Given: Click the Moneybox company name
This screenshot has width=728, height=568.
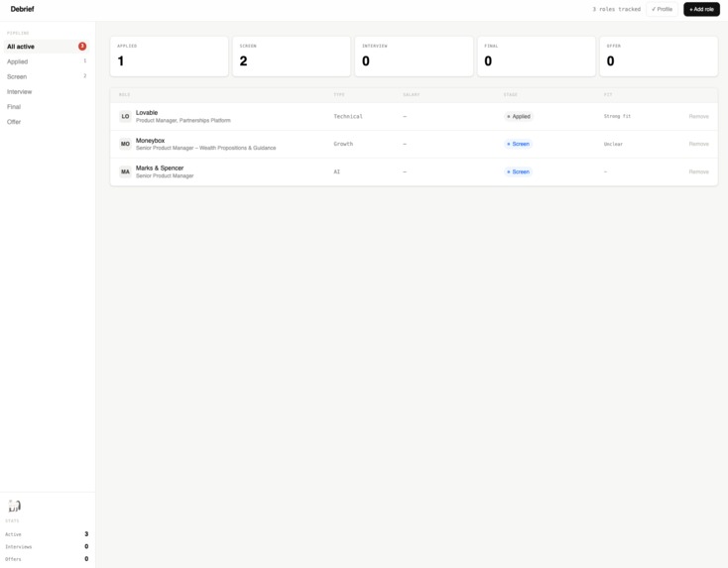Looking at the screenshot, I should click(x=150, y=140).
